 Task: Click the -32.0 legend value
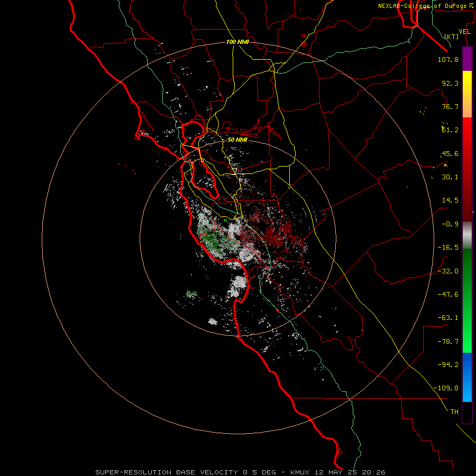pyautogui.click(x=448, y=271)
